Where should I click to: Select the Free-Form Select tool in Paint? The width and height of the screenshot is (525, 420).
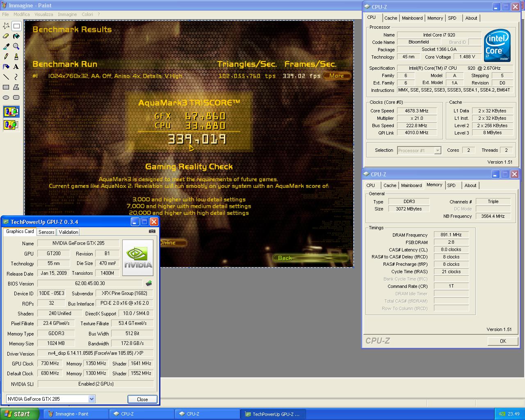[6, 26]
